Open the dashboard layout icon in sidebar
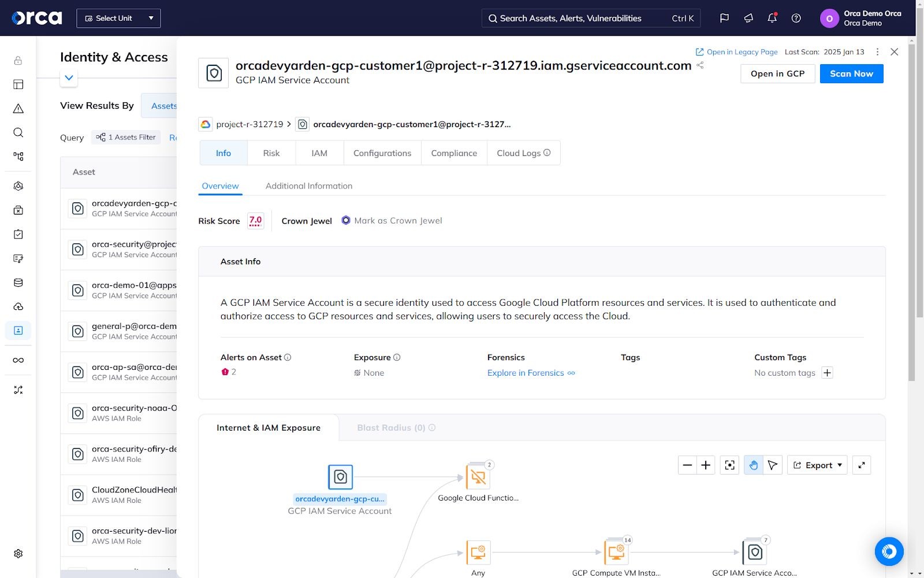The image size is (924, 578). (18, 84)
